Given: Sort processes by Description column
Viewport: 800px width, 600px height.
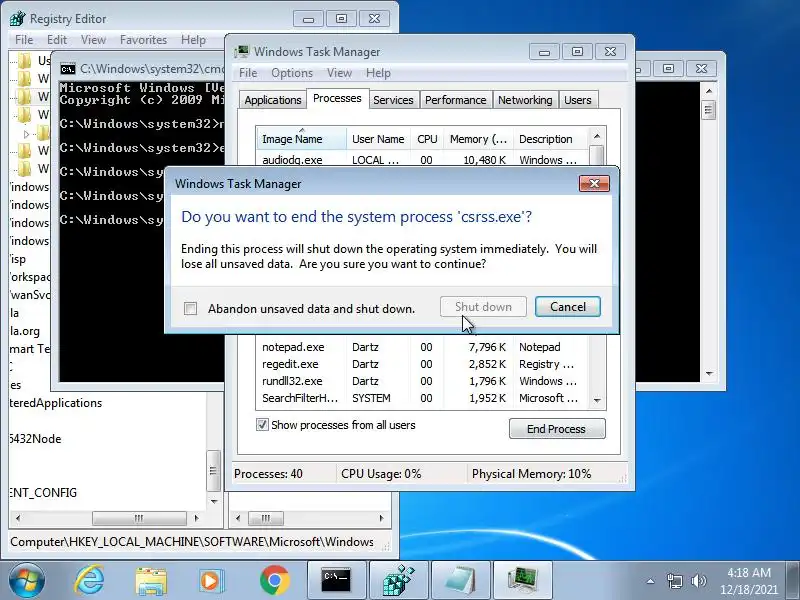Looking at the screenshot, I should 551,139.
